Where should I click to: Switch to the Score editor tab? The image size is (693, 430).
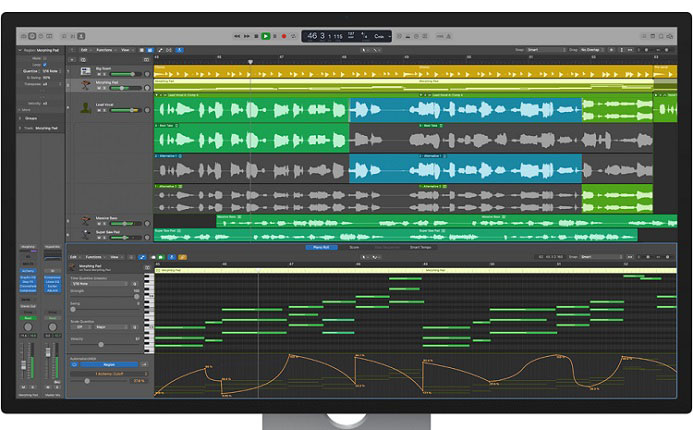pos(354,247)
